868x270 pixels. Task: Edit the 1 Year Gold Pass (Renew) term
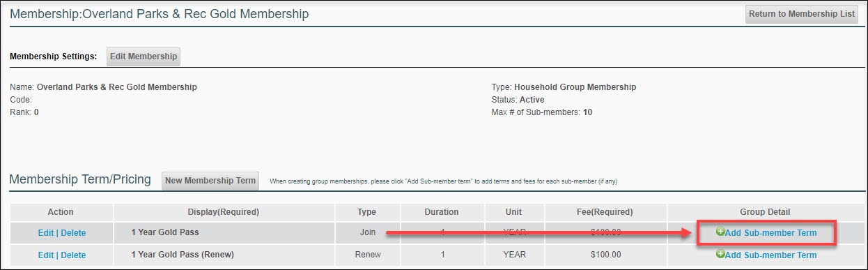pyautogui.click(x=46, y=255)
